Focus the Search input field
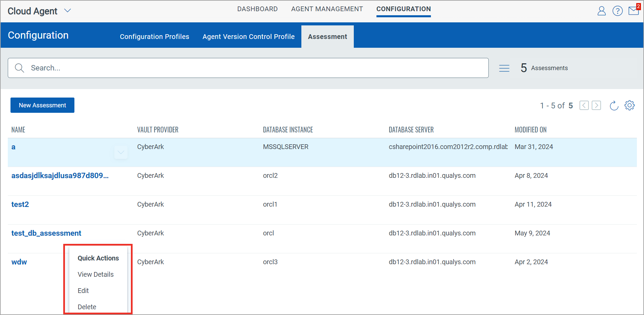The height and width of the screenshot is (315, 644). click(248, 68)
